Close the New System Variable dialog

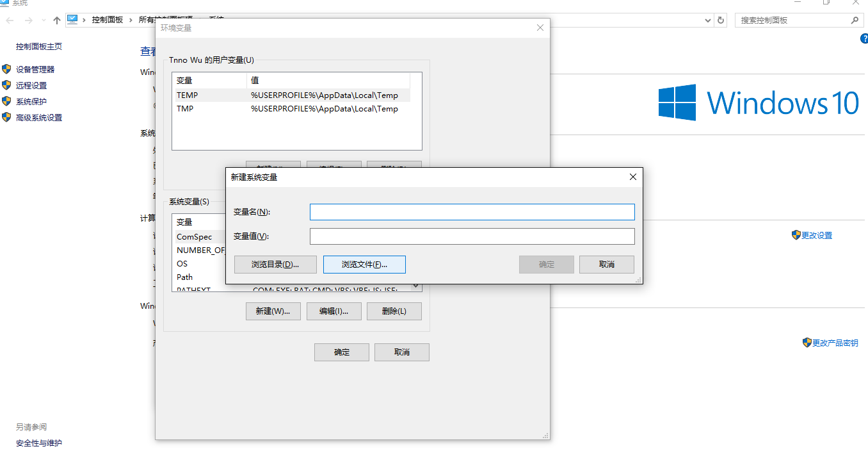(632, 177)
